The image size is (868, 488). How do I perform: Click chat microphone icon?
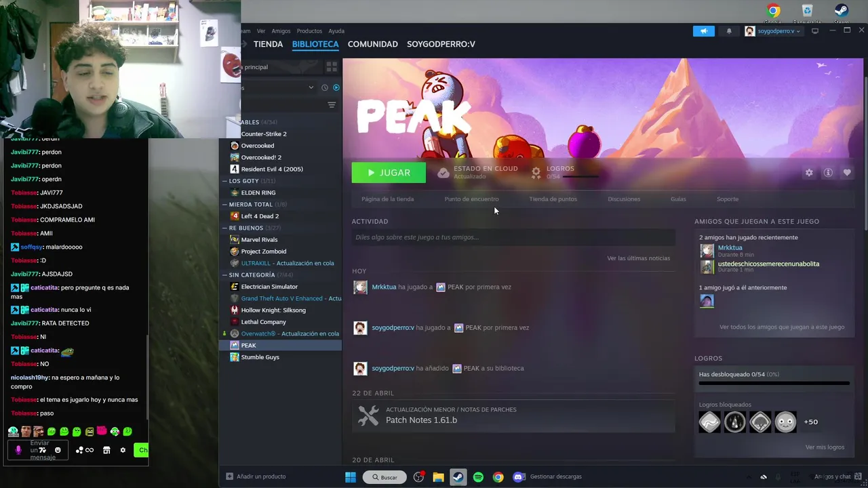click(x=18, y=450)
